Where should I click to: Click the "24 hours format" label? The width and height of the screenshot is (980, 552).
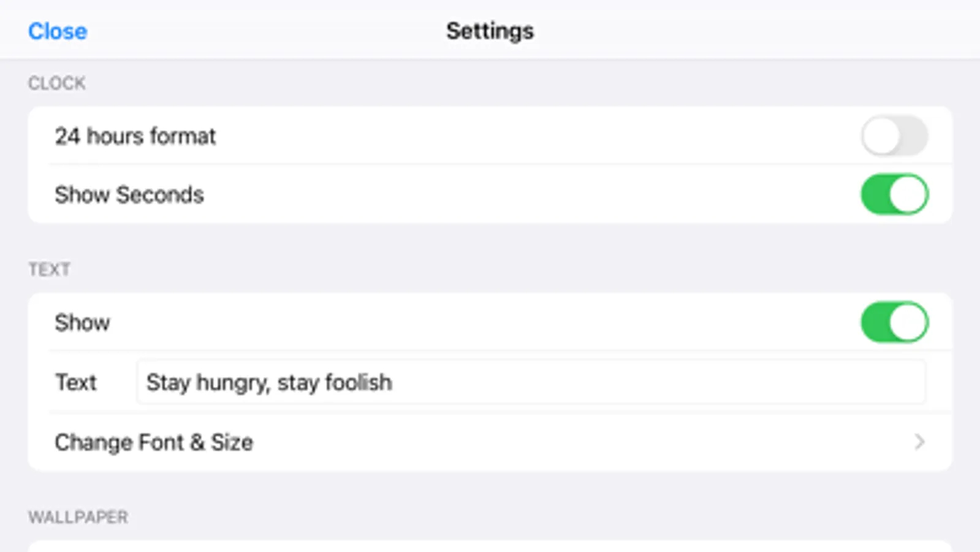click(x=135, y=136)
